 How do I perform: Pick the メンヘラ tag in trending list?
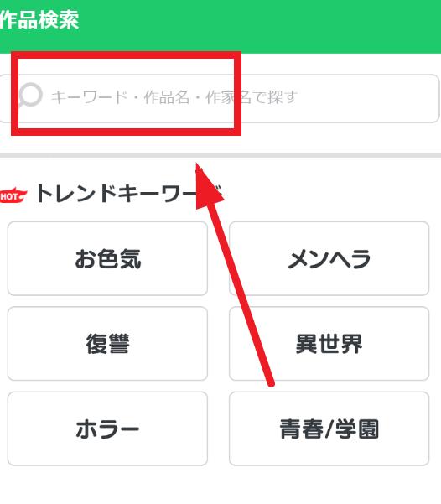(329, 258)
